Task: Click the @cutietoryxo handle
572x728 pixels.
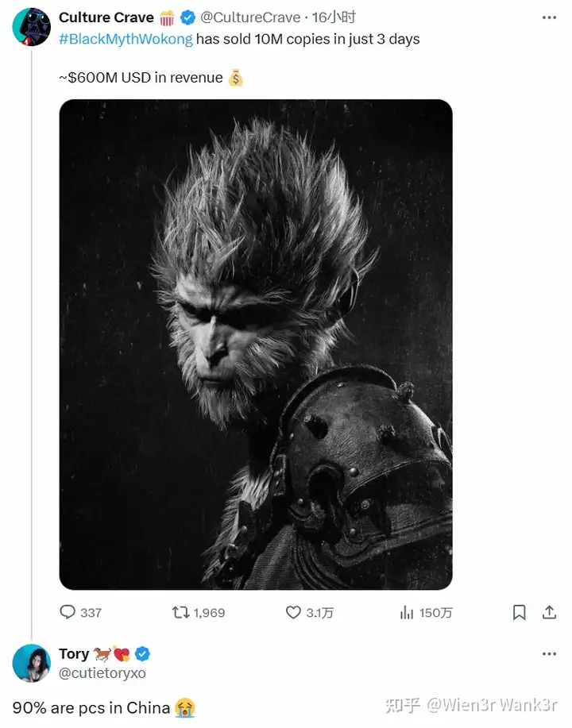Action: pyautogui.click(x=102, y=672)
